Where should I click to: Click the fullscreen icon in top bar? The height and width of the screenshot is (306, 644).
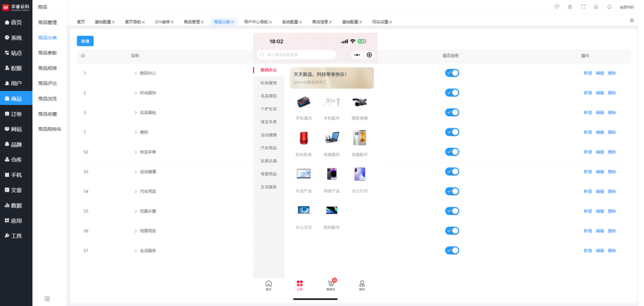[x=583, y=7]
